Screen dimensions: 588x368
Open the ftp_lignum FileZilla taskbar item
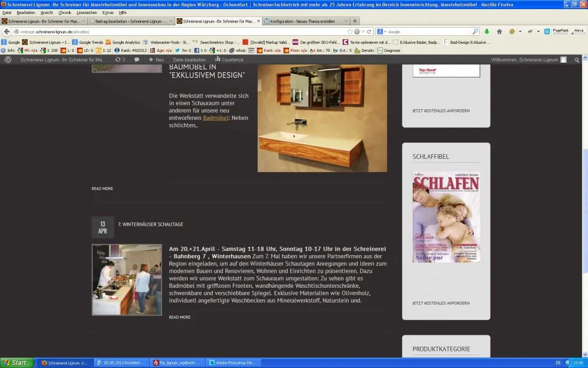click(177, 363)
